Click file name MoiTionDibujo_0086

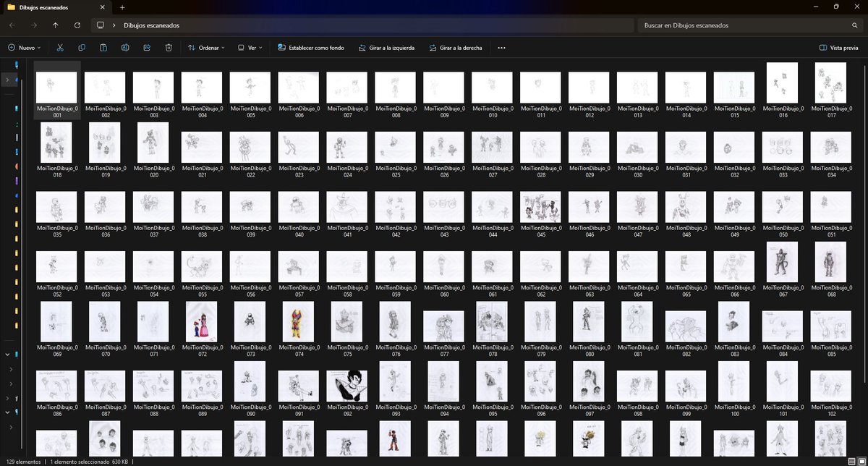pos(57,410)
